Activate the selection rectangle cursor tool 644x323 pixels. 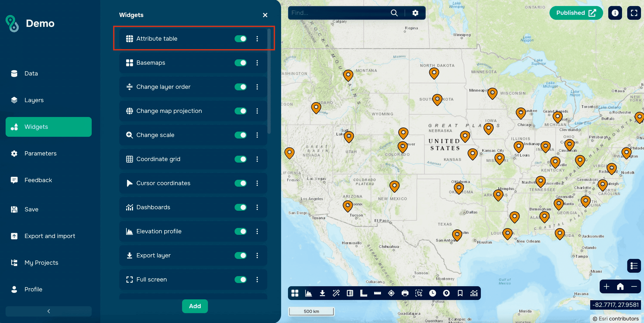[x=419, y=293]
